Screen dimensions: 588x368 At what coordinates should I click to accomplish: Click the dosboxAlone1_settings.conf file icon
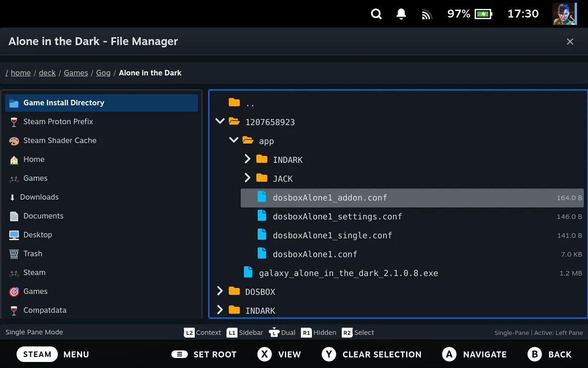point(262,216)
